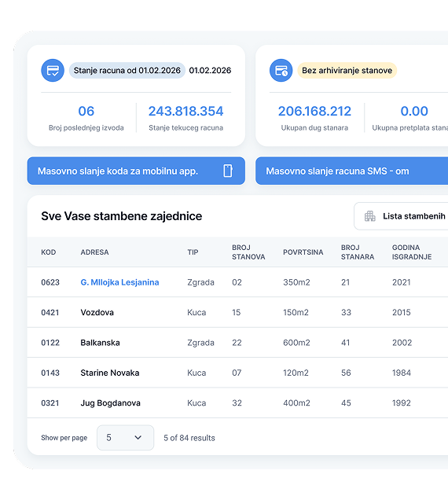This screenshot has width=448, height=500.
Task: Select the Vozdova row
Action: (237, 312)
